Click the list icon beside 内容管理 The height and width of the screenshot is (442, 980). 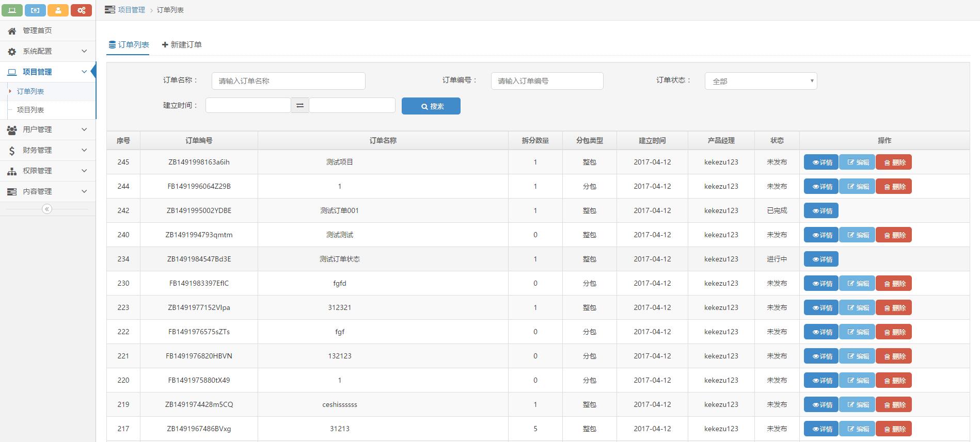tap(12, 192)
